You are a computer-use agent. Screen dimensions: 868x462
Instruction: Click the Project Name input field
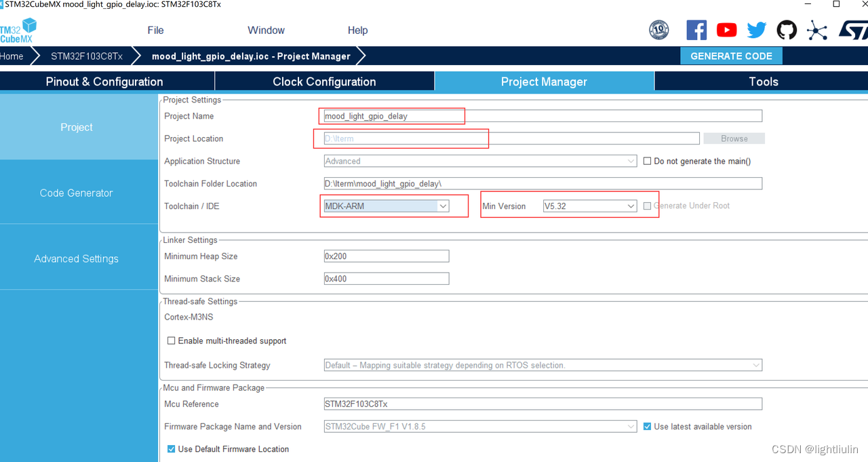[543, 116]
